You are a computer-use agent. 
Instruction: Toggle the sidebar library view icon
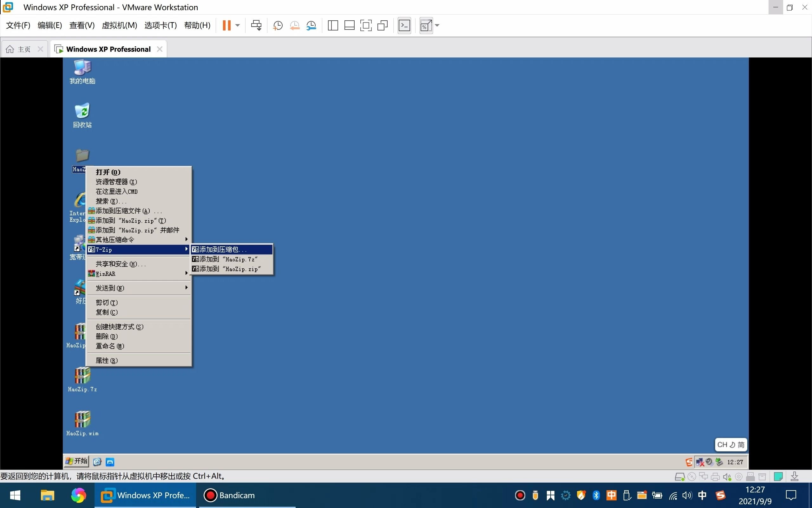(333, 25)
